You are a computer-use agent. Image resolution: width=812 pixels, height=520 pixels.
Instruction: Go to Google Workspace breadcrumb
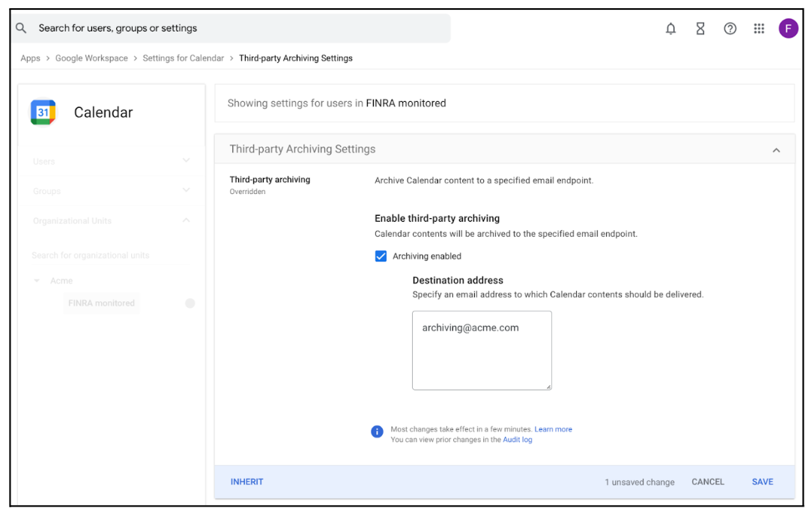(x=91, y=58)
